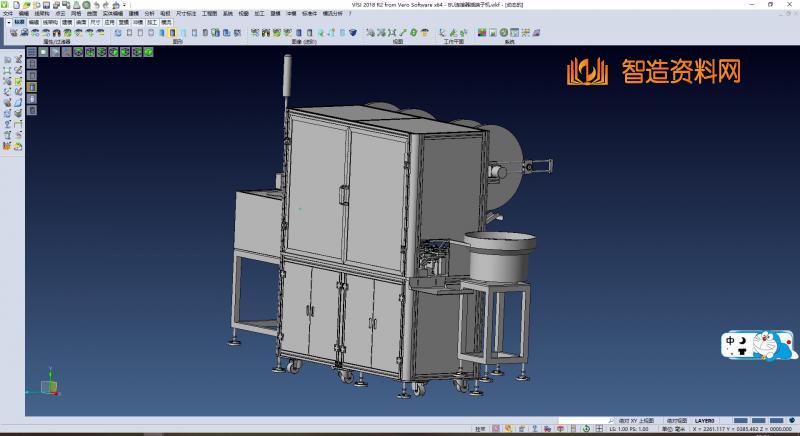
Task: Click the leftmost icon on viewport view toolbar
Action: click(31, 51)
